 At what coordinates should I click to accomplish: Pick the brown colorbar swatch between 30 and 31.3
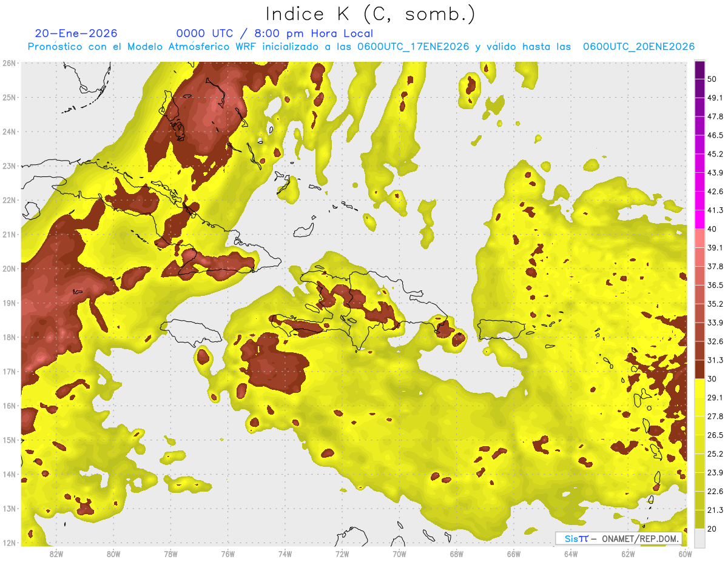(699, 369)
